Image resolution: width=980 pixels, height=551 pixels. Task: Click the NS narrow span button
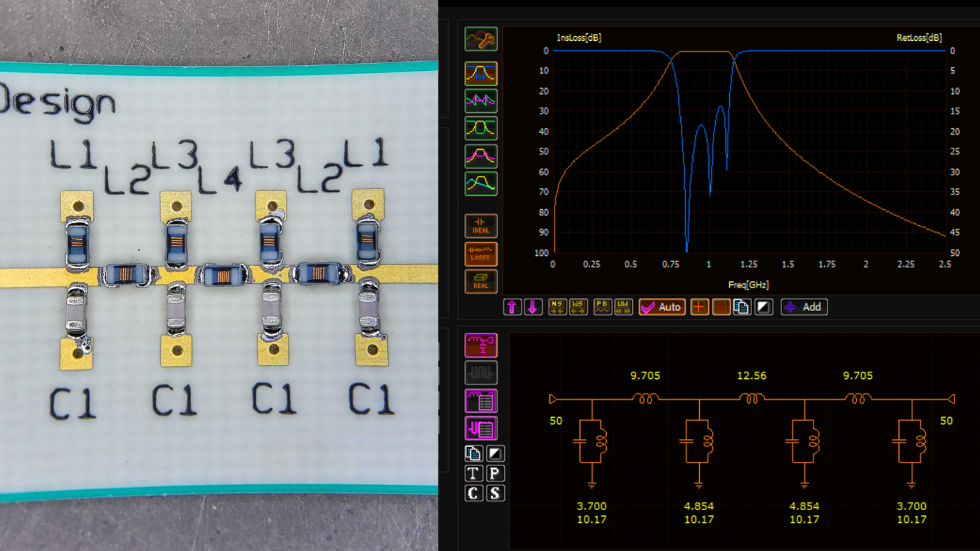point(557,307)
